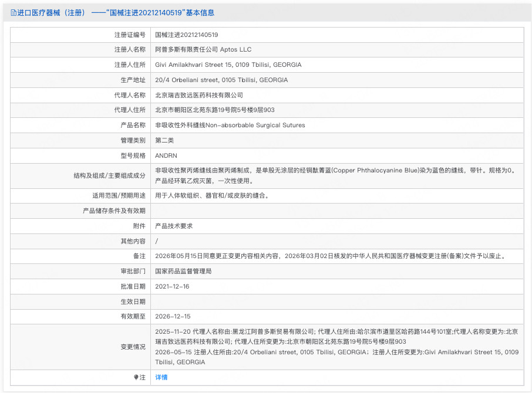Click the 生效日期 label
The width and height of the screenshot is (532, 393).
click(133, 301)
